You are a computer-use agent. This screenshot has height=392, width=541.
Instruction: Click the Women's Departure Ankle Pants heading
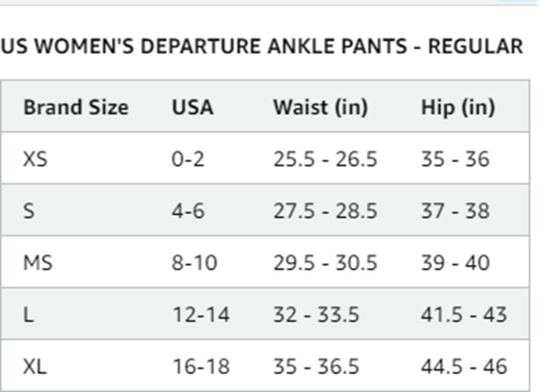[261, 46]
